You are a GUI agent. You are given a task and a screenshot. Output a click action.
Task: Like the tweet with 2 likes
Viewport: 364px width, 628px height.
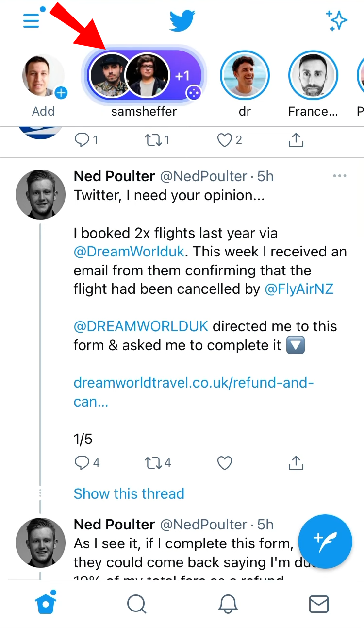(224, 140)
